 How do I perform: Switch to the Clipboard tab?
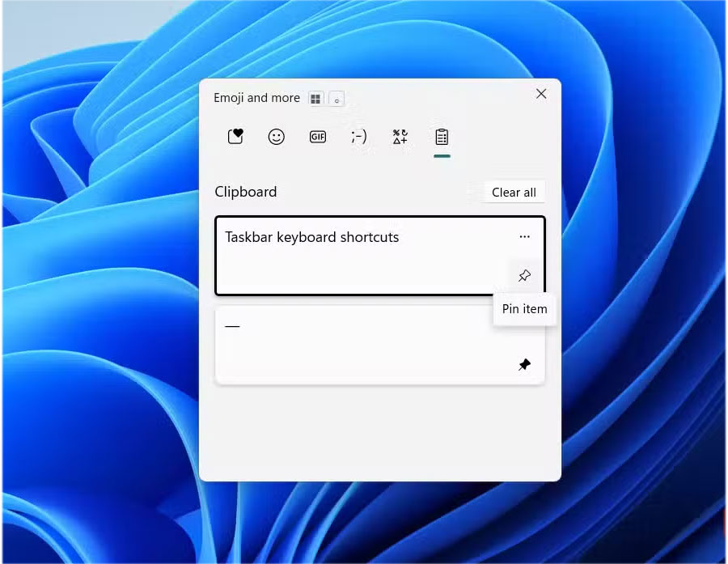(441, 136)
